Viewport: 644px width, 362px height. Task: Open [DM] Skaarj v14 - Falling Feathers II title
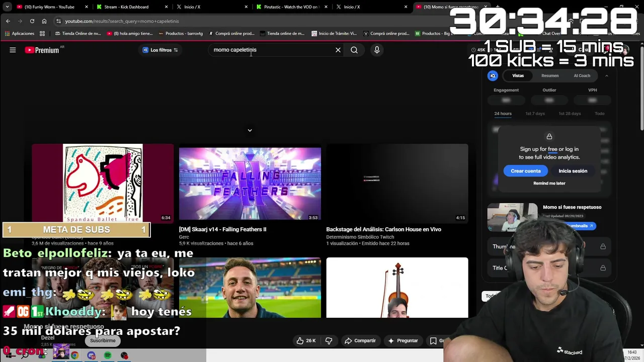222,229
